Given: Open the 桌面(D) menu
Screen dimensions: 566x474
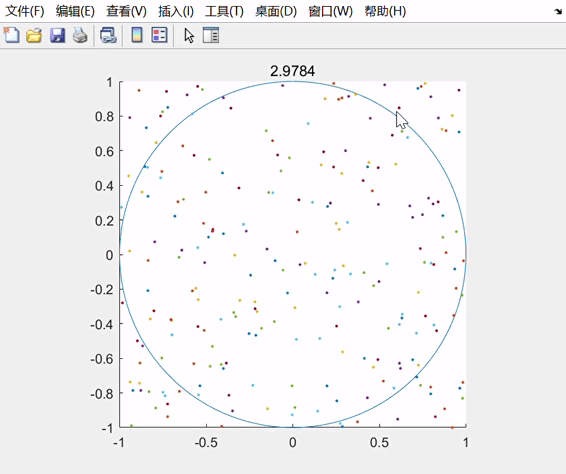Looking at the screenshot, I should 276,11.
